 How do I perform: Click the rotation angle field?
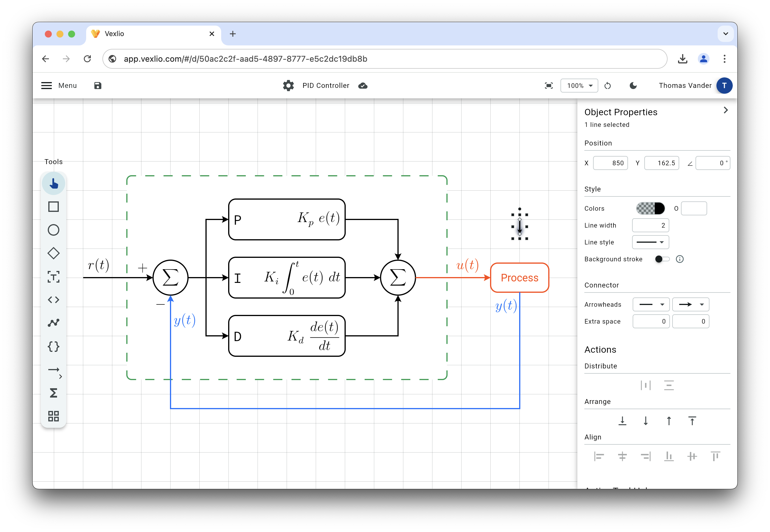[x=712, y=163]
